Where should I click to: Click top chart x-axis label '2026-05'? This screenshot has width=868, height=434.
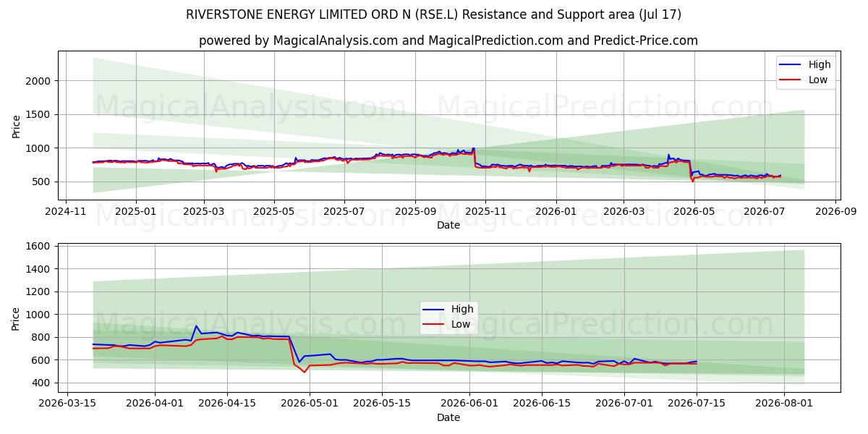pos(693,211)
